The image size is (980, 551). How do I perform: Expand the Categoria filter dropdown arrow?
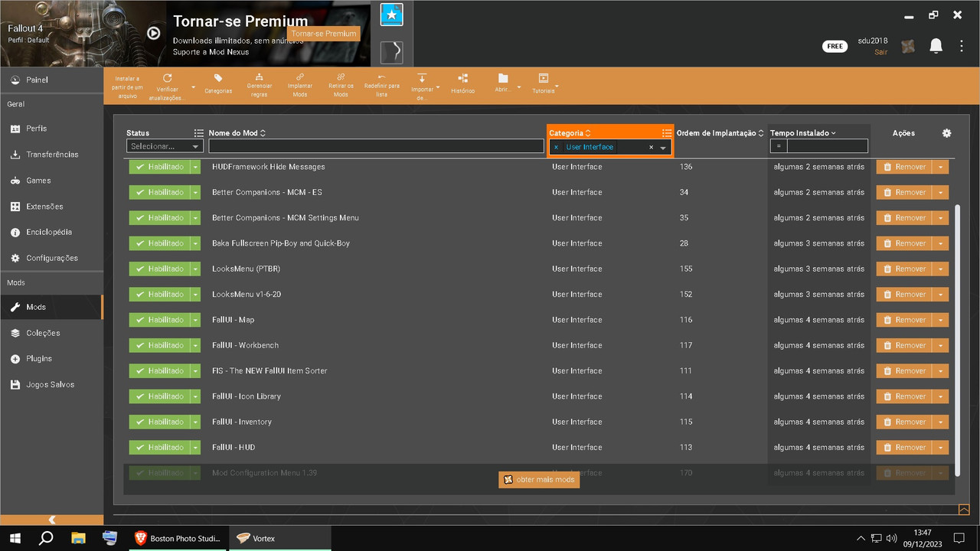tap(663, 147)
